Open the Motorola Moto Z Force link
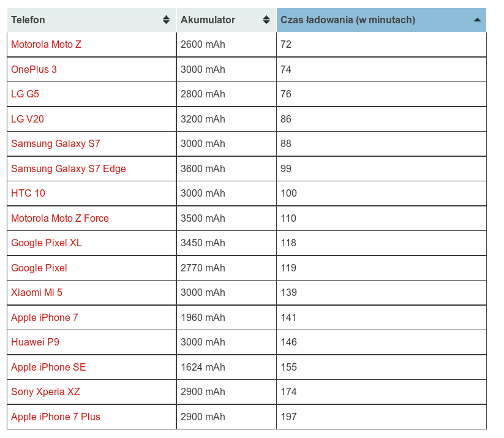The width and height of the screenshot is (504, 438). pyautogui.click(x=60, y=218)
